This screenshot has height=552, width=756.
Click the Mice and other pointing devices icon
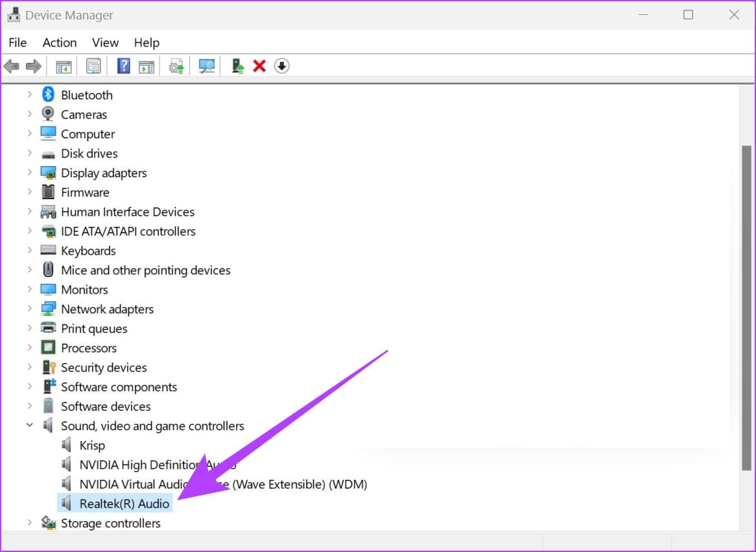[48, 269]
